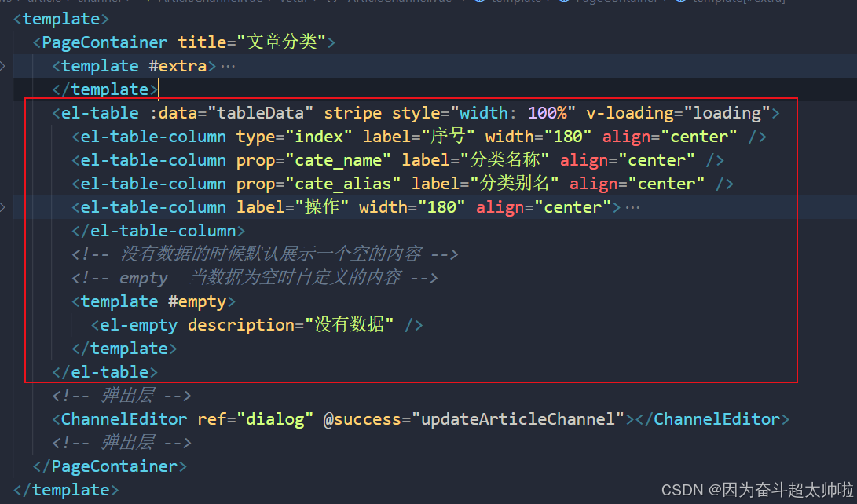Place cursor in title "文章分类" value
Image resolution: width=857 pixels, height=504 pixels.
coord(281,42)
